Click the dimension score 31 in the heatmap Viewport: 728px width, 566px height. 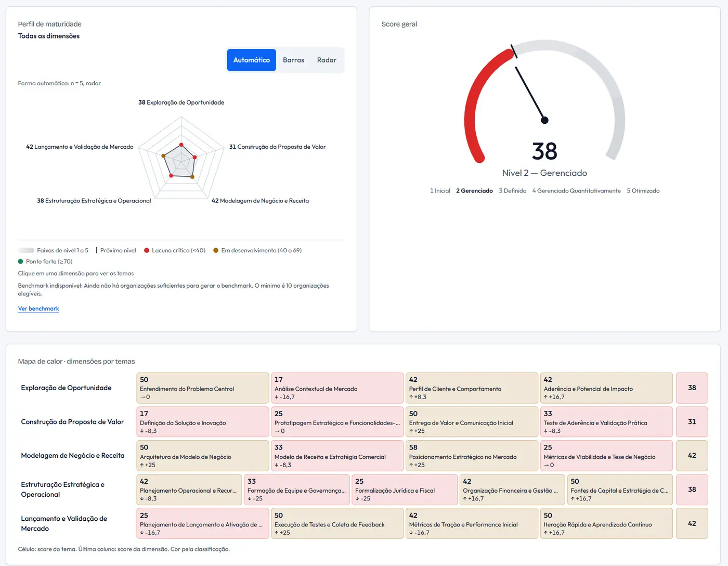click(x=692, y=422)
